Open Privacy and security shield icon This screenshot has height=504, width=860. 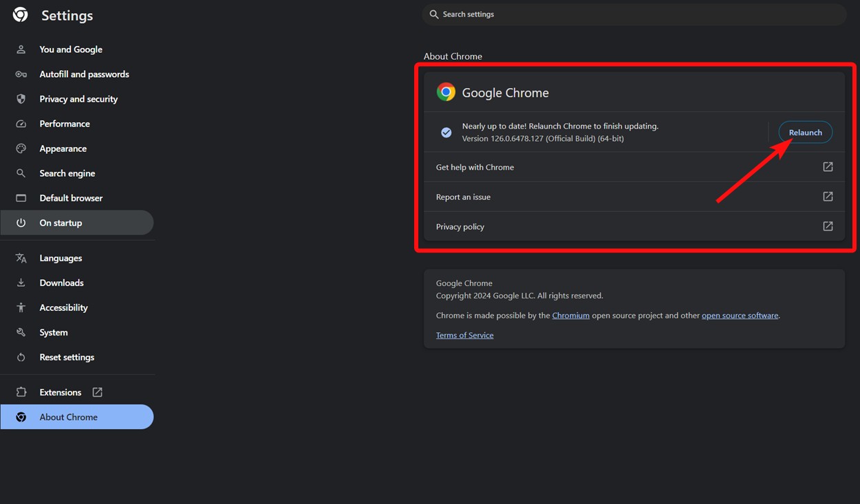coord(20,98)
